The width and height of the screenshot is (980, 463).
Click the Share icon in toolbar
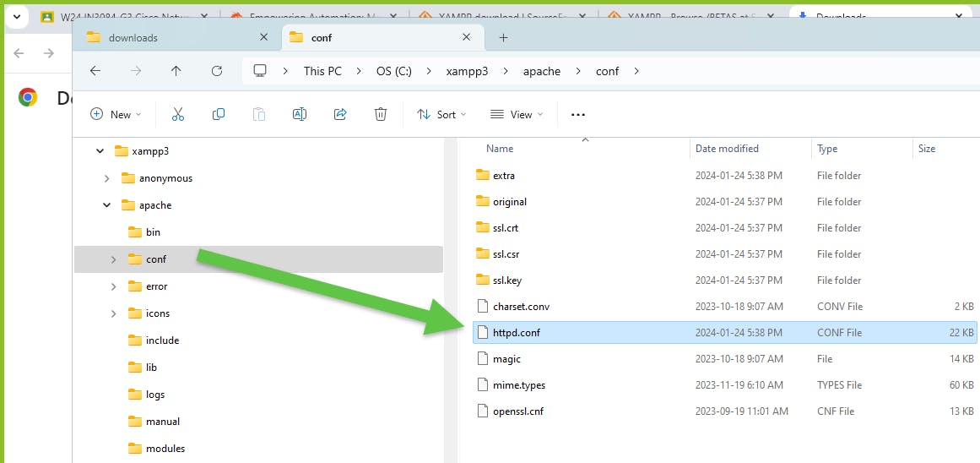click(340, 114)
